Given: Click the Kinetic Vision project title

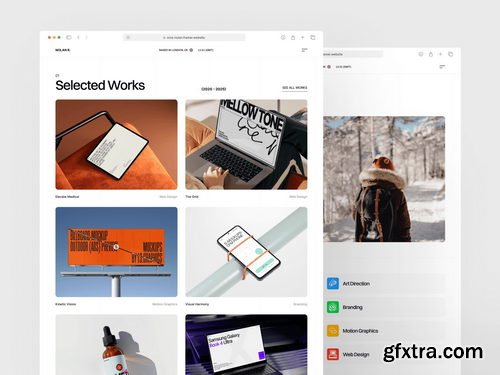Looking at the screenshot, I should [x=66, y=304].
